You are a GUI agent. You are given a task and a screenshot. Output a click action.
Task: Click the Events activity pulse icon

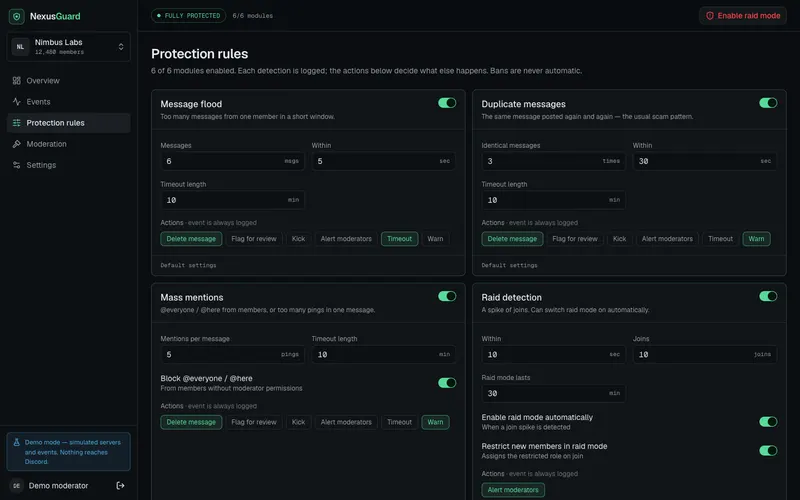17,102
